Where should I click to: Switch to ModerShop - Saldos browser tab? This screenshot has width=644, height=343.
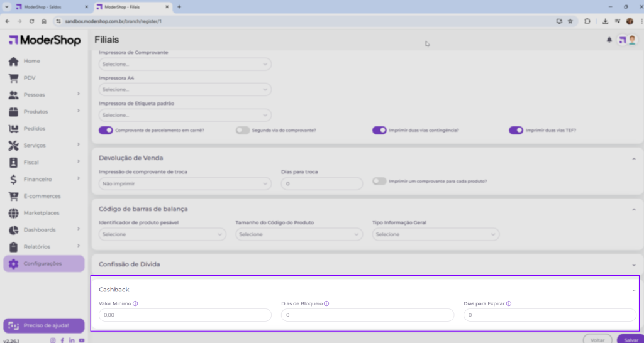(48, 6)
